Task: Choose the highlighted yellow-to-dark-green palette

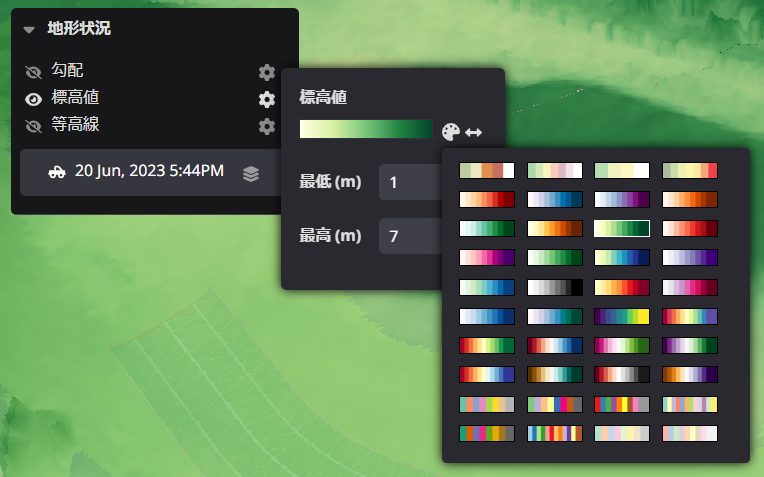Action: (622, 229)
